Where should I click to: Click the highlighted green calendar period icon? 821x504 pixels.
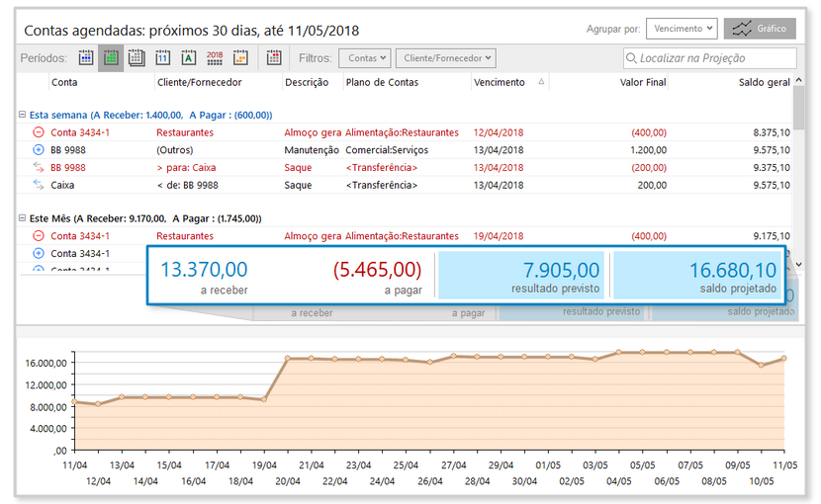click(x=111, y=58)
